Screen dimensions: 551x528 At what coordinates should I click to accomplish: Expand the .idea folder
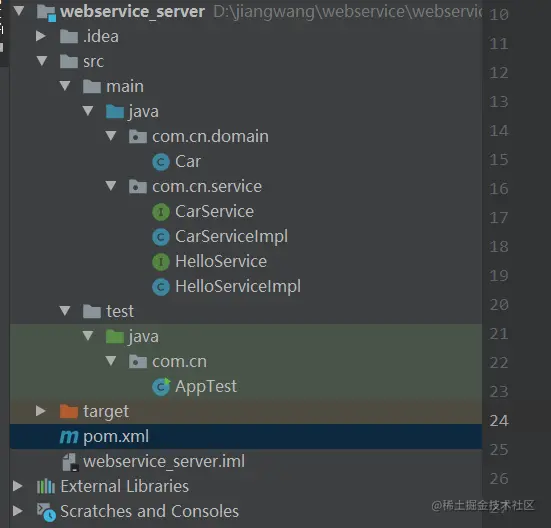pyautogui.click(x=41, y=36)
